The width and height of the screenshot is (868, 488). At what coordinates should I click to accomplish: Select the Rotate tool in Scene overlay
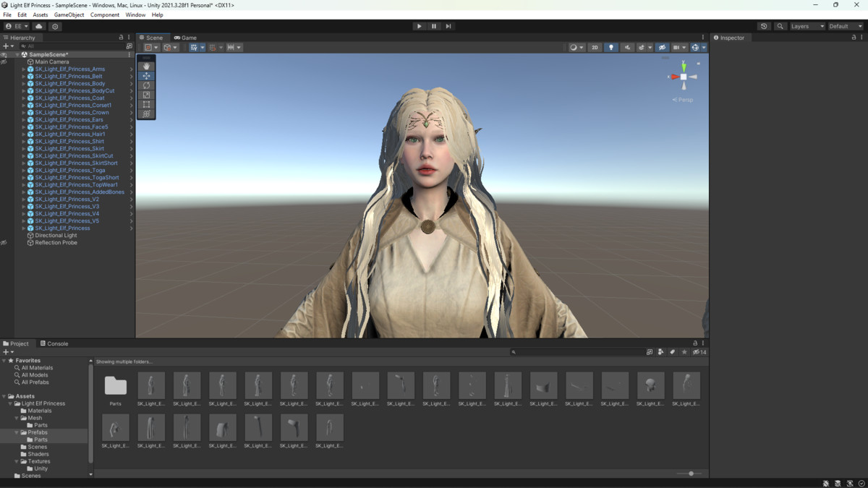click(146, 85)
